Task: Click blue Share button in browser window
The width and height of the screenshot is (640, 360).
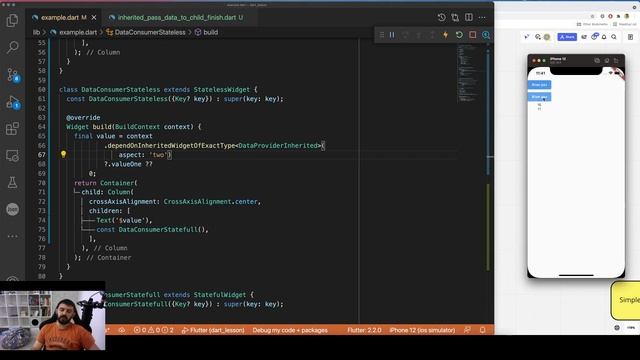Action: pyautogui.click(x=567, y=37)
